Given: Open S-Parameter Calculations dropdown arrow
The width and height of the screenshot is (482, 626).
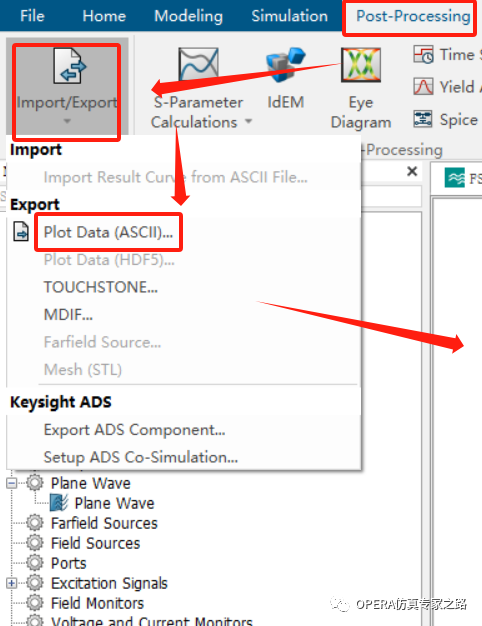Looking at the screenshot, I should click(x=248, y=121).
